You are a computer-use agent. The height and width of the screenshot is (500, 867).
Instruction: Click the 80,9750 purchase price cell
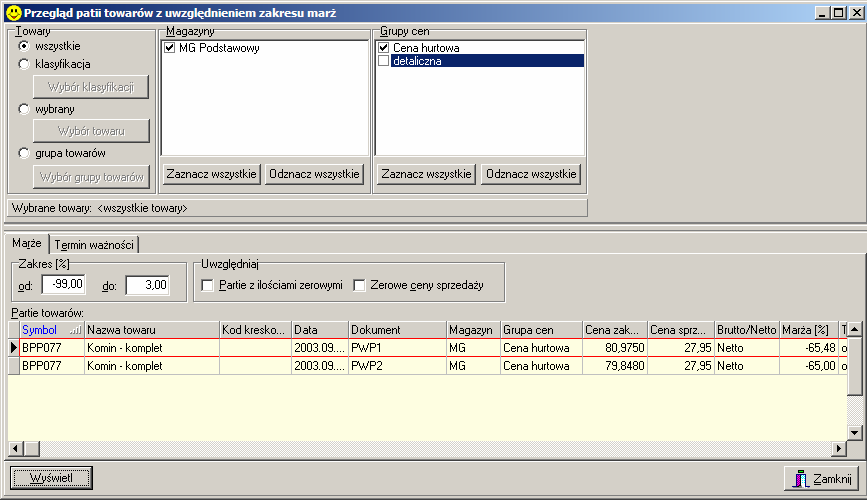click(615, 348)
